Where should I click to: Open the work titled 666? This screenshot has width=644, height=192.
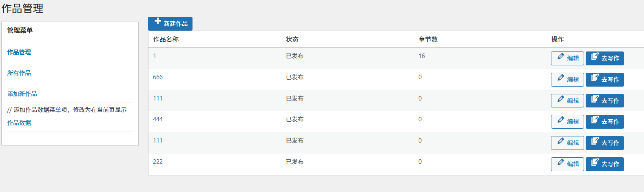click(158, 77)
